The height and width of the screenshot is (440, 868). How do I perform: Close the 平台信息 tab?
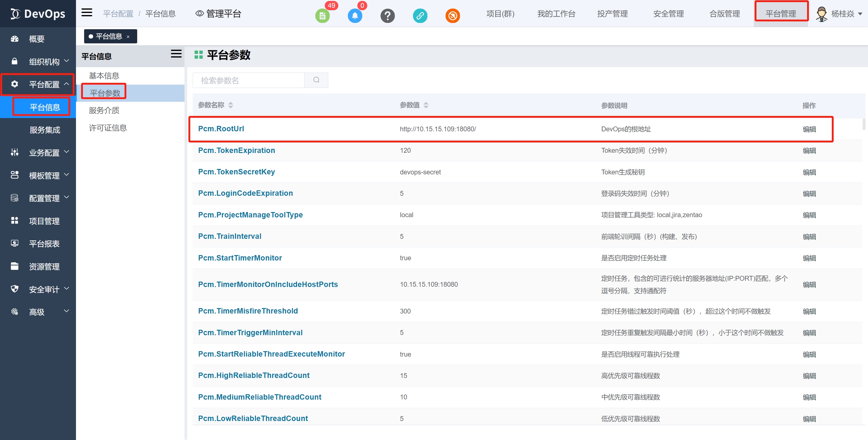128,37
